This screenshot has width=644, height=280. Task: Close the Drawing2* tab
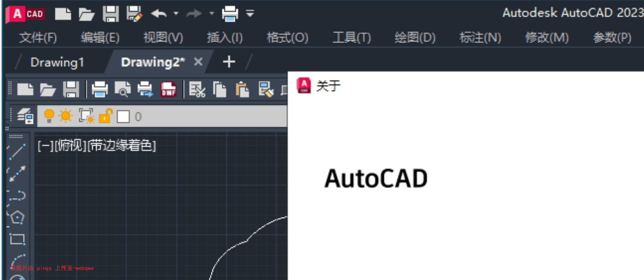point(198,62)
